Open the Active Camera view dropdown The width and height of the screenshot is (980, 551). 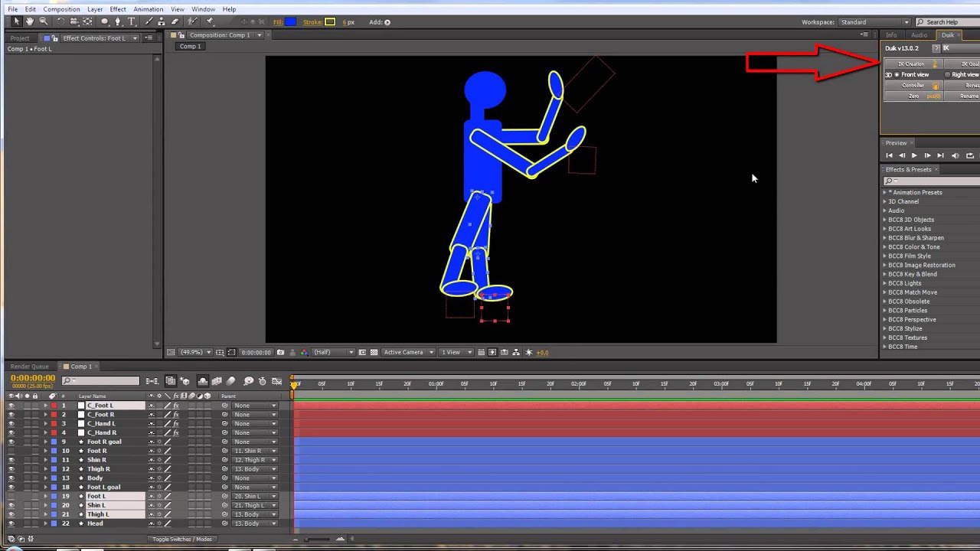click(408, 352)
